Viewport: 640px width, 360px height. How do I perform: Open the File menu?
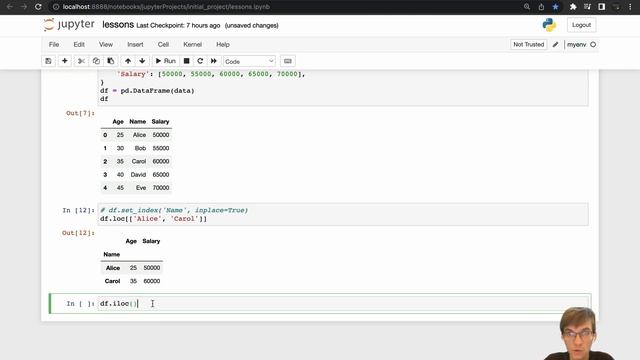54,44
